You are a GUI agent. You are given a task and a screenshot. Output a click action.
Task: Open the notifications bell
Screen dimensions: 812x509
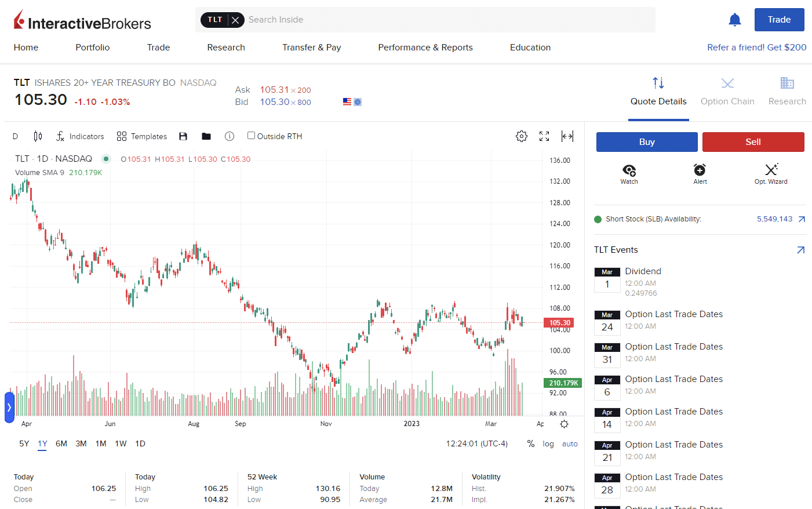pyautogui.click(x=734, y=20)
